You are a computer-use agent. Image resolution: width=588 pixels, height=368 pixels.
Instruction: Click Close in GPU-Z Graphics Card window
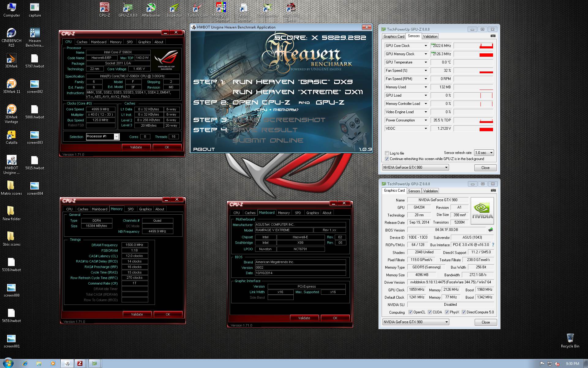[x=485, y=322]
